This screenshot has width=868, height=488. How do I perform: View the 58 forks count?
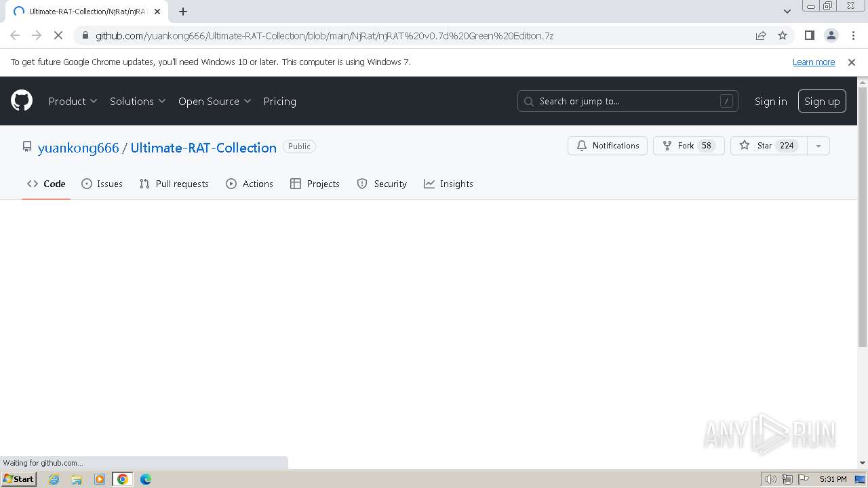(x=706, y=146)
